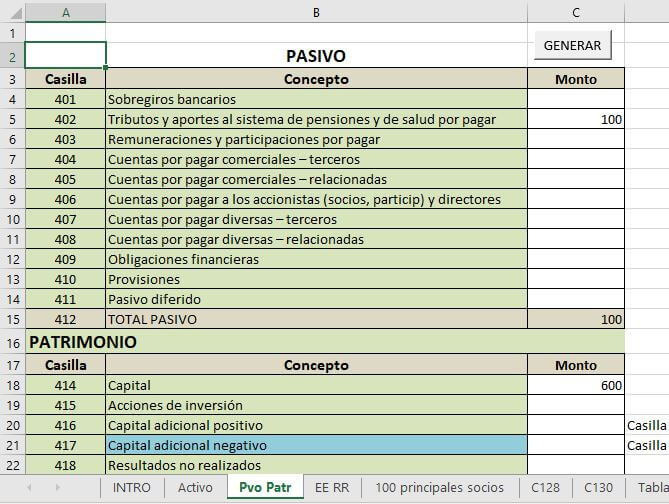669x504 pixels.
Task: Select the Pvo Patr sheet tab
Action: (x=265, y=488)
